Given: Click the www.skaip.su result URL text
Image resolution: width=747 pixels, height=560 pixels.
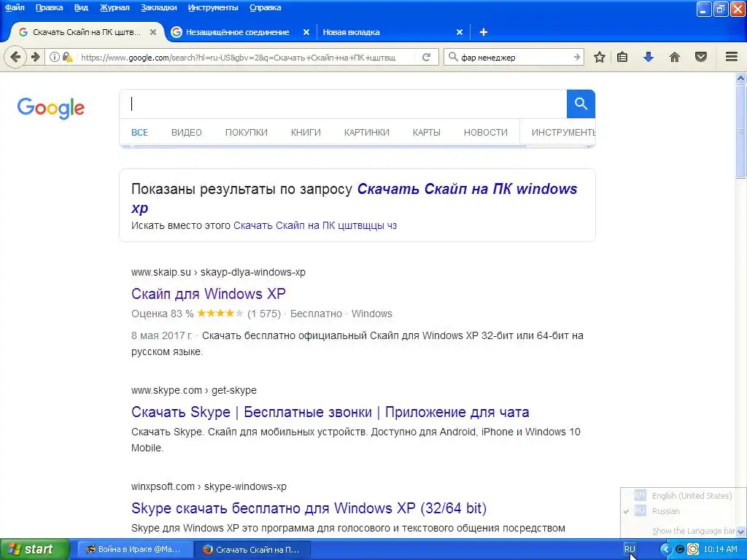Looking at the screenshot, I should click(218, 273).
